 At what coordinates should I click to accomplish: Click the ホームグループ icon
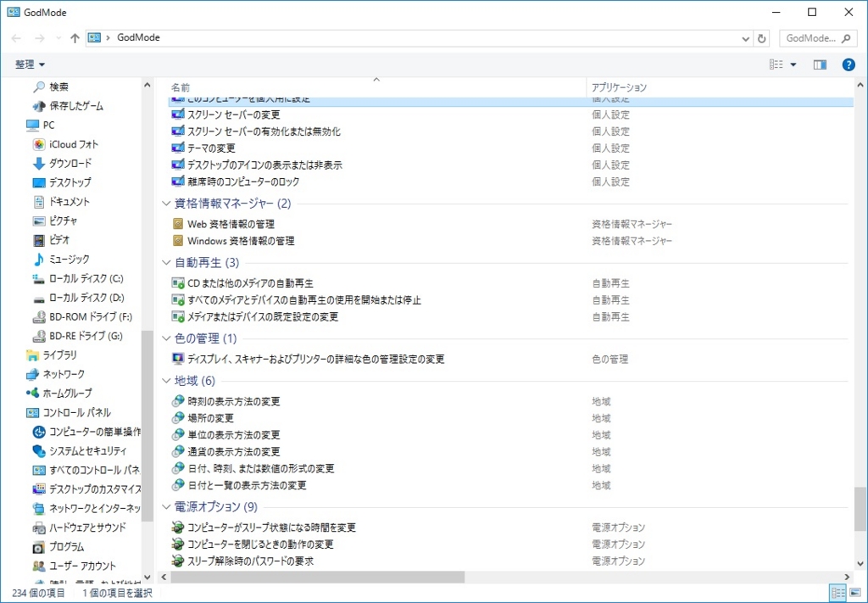33,394
